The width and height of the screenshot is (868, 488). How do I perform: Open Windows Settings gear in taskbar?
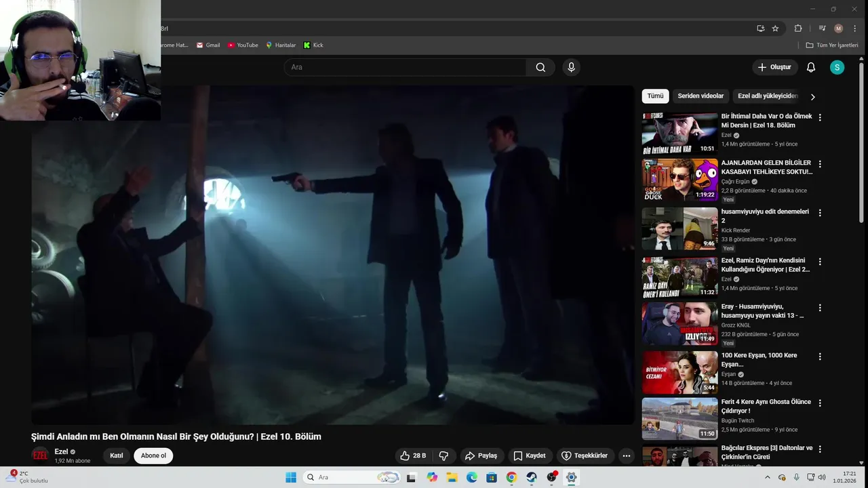click(571, 477)
